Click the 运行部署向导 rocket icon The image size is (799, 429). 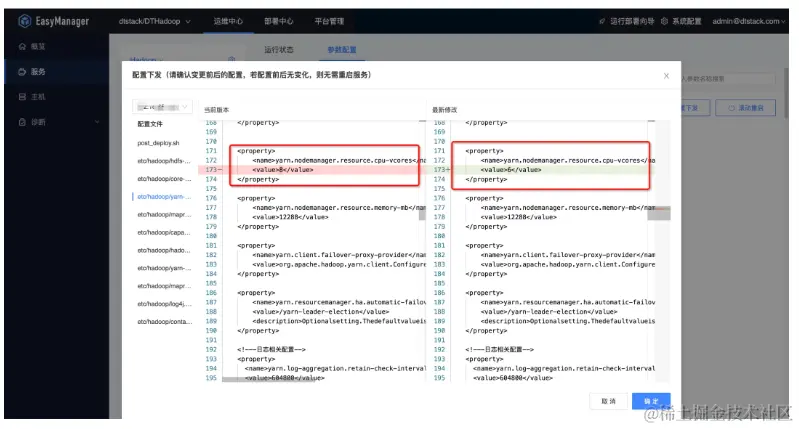pyautogui.click(x=602, y=21)
